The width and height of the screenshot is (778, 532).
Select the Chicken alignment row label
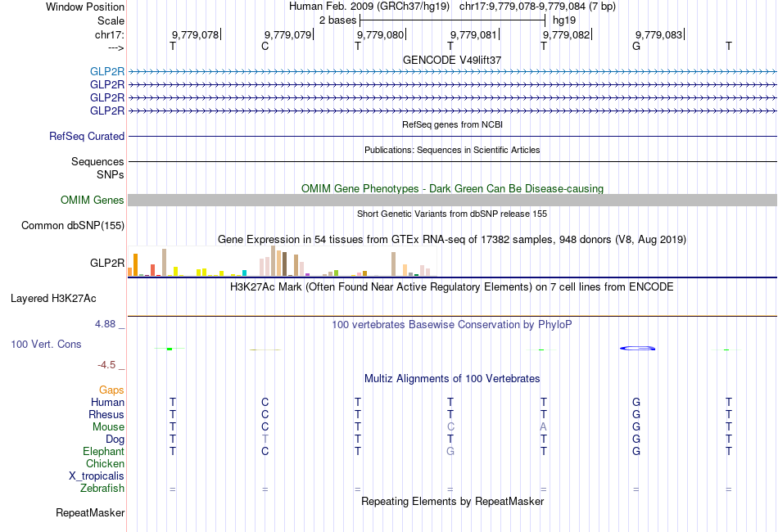click(x=105, y=464)
